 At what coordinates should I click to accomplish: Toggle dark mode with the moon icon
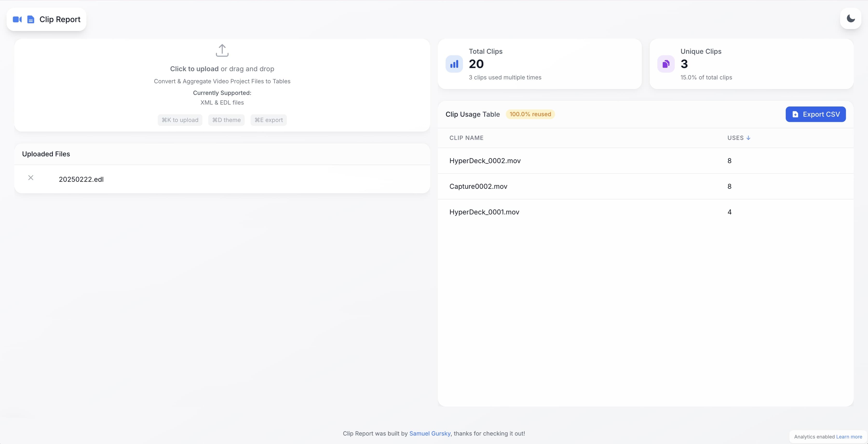click(851, 19)
